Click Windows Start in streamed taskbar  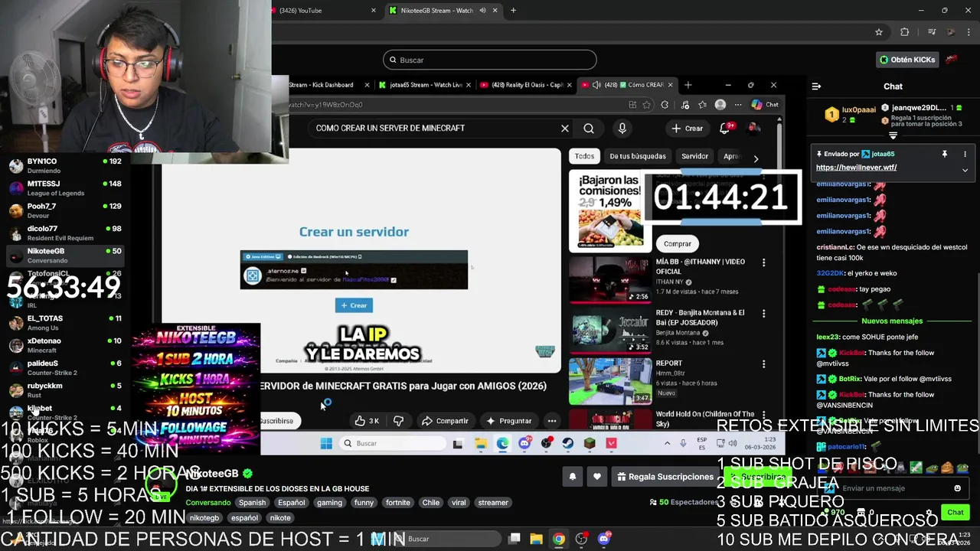(x=326, y=443)
